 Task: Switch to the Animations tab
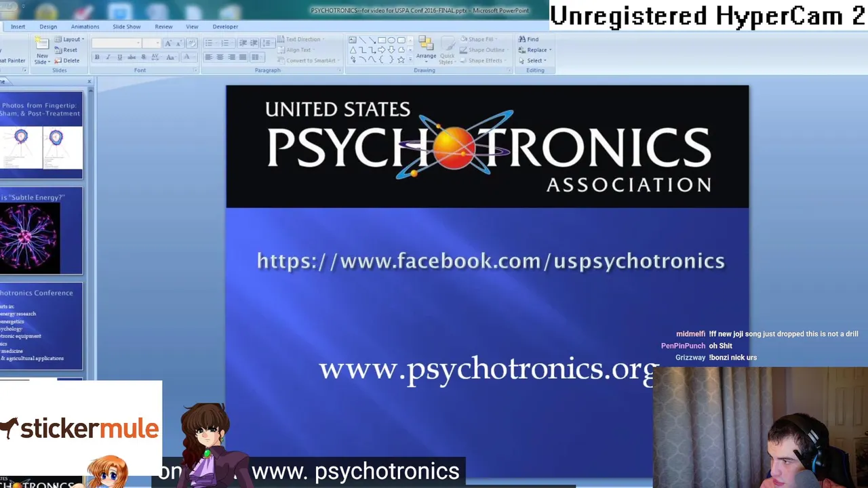(x=85, y=26)
